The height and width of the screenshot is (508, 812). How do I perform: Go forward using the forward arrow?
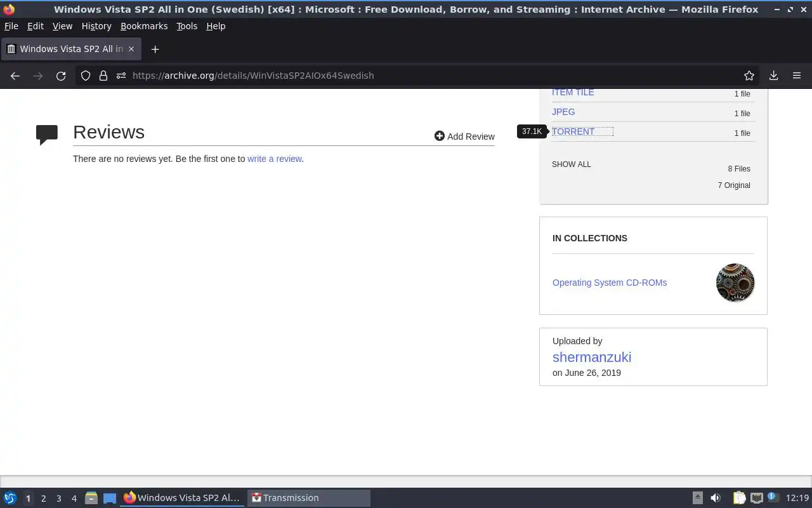point(38,76)
